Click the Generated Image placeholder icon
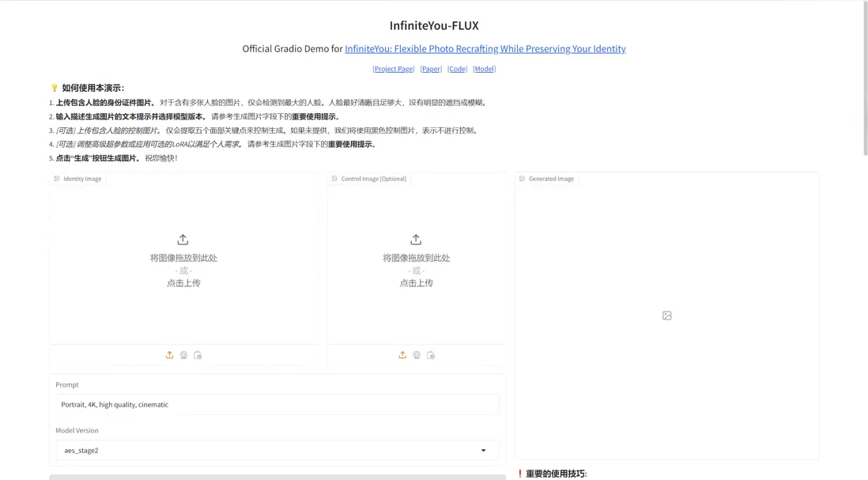Image resolution: width=868 pixels, height=480 pixels. tap(667, 316)
